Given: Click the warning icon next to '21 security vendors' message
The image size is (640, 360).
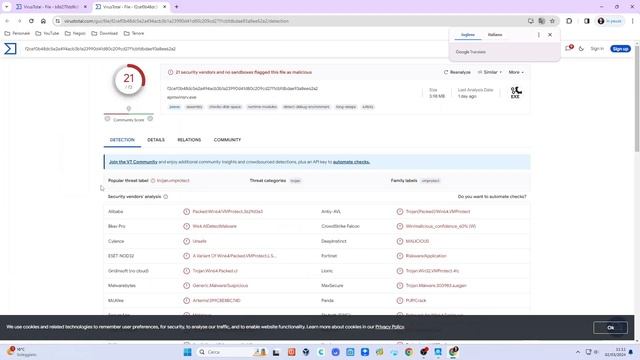Looking at the screenshot, I should coord(170,72).
